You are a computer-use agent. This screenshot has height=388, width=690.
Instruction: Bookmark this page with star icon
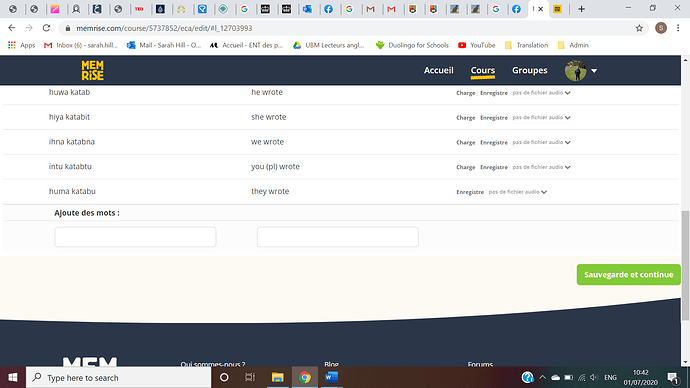coord(639,28)
